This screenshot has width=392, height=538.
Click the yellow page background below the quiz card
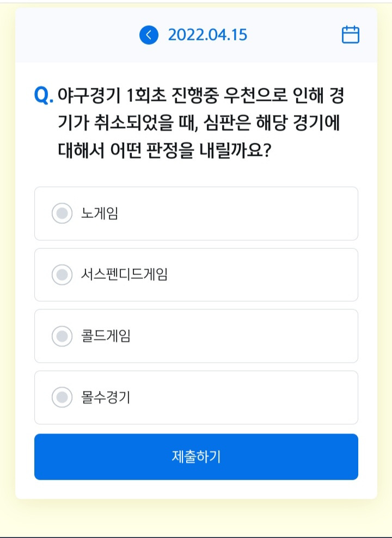196,518
